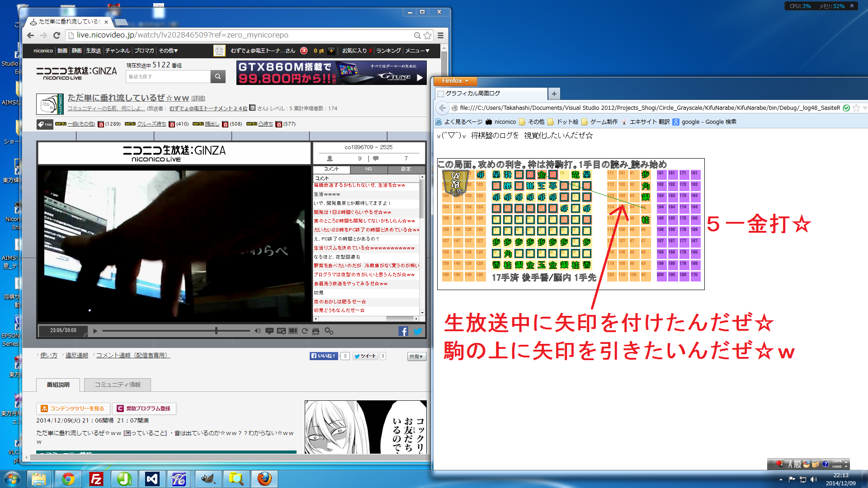
Task: Toggle comment display speech bubble icon
Action: coord(269,331)
